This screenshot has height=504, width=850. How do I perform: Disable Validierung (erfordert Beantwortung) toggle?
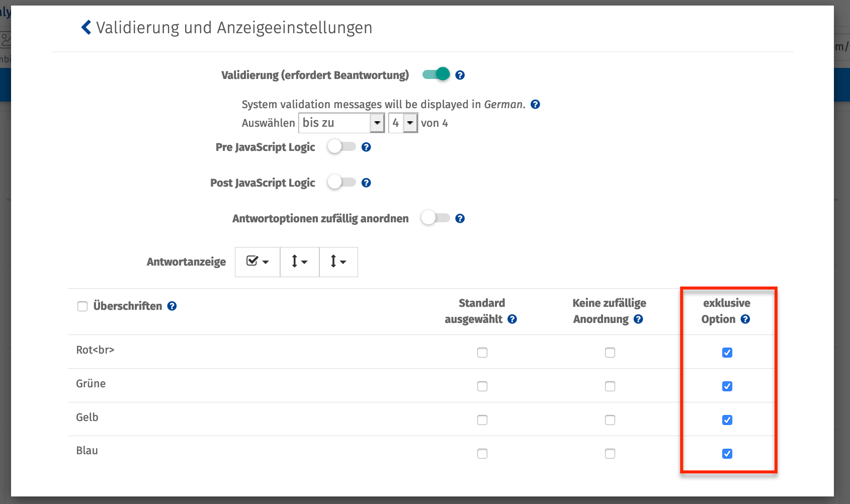[436, 73]
